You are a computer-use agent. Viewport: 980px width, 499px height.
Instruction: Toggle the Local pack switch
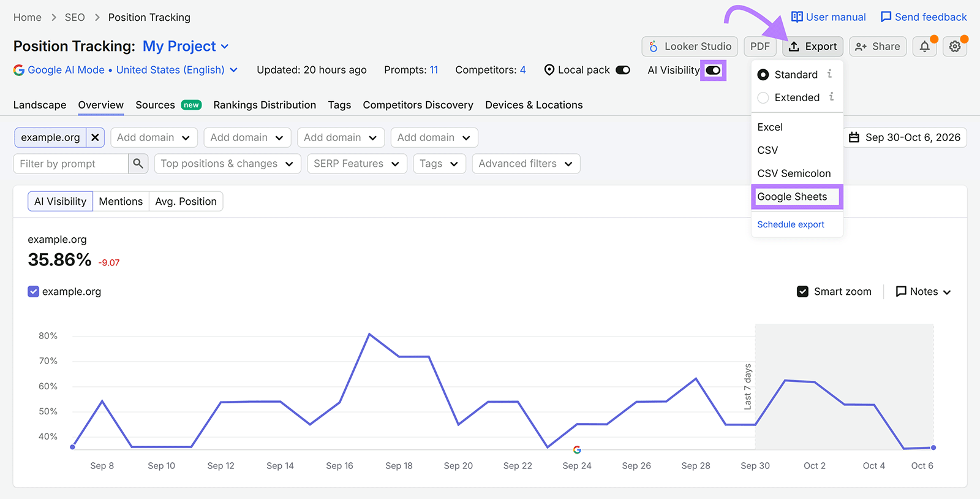point(623,70)
